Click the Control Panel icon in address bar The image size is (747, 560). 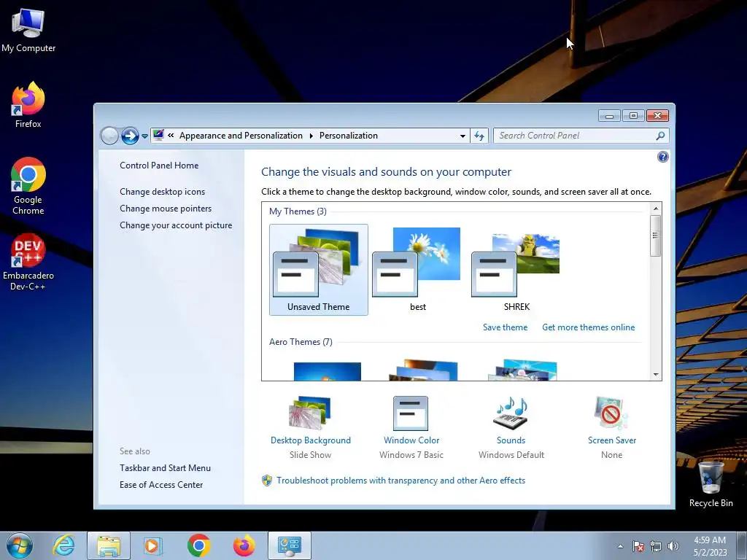coord(158,135)
